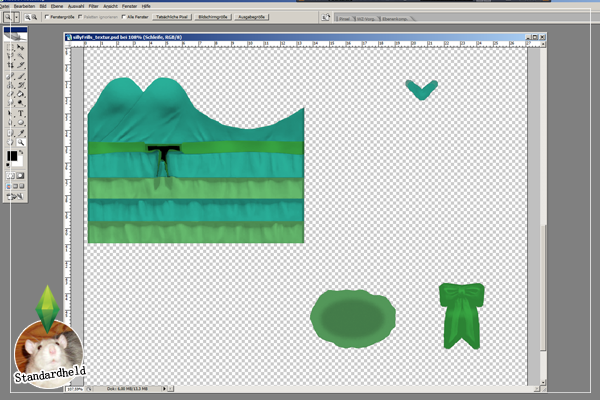Jump to ImageReady from the toolbox
This screenshot has height=400, width=600.
(x=15, y=196)
